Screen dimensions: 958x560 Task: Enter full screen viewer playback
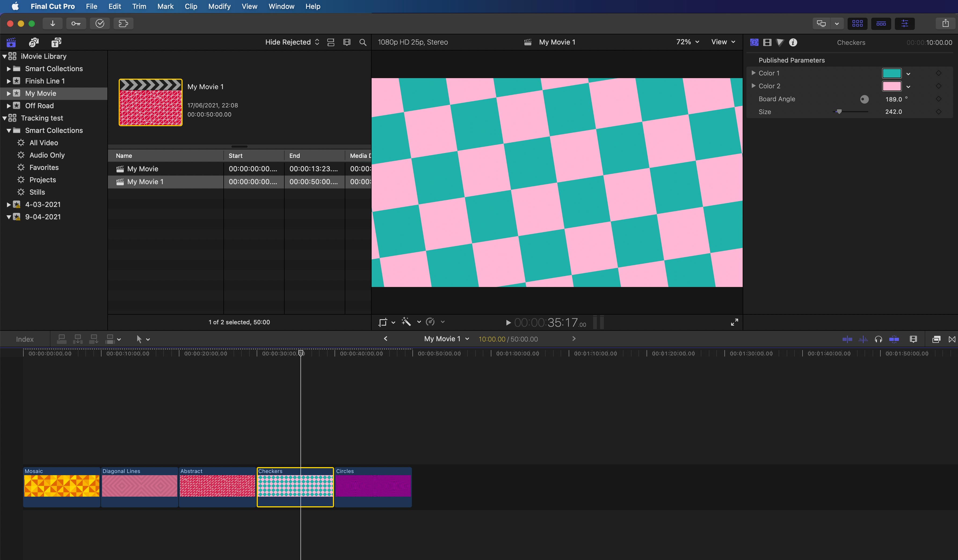(734, 322)
